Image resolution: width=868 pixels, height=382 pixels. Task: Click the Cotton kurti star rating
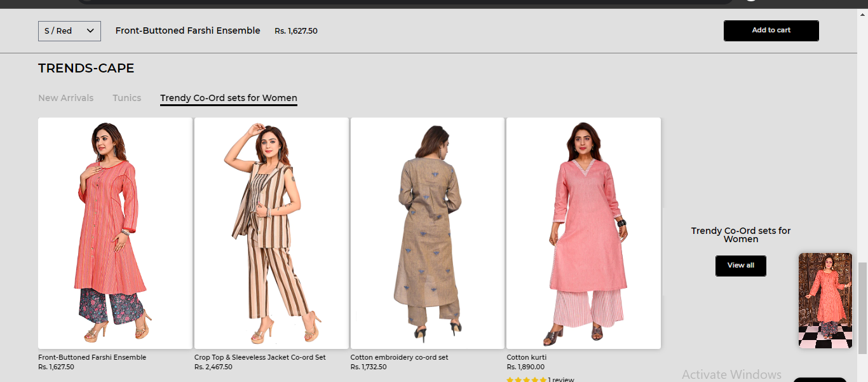[526, 379]
